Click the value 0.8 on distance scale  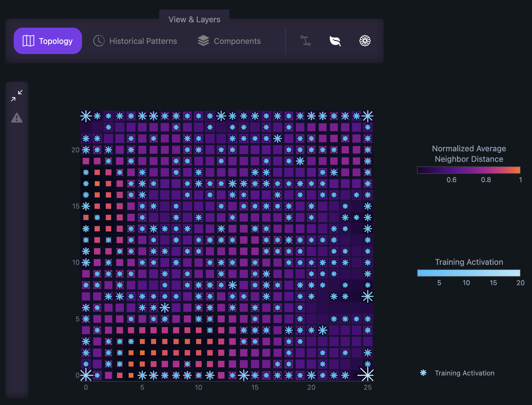click(486, 180)
